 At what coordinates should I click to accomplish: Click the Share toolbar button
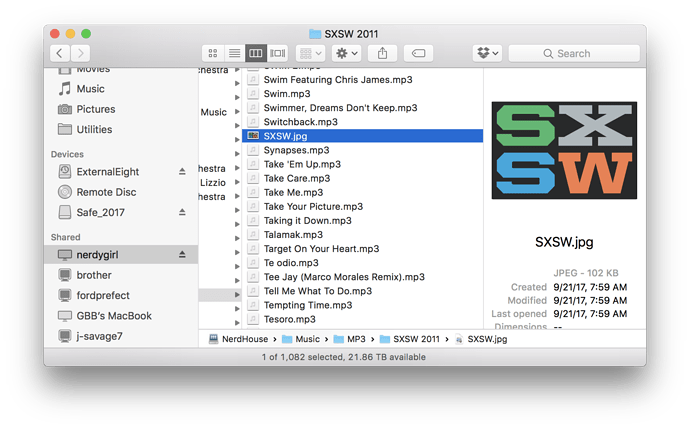point(382,53)
